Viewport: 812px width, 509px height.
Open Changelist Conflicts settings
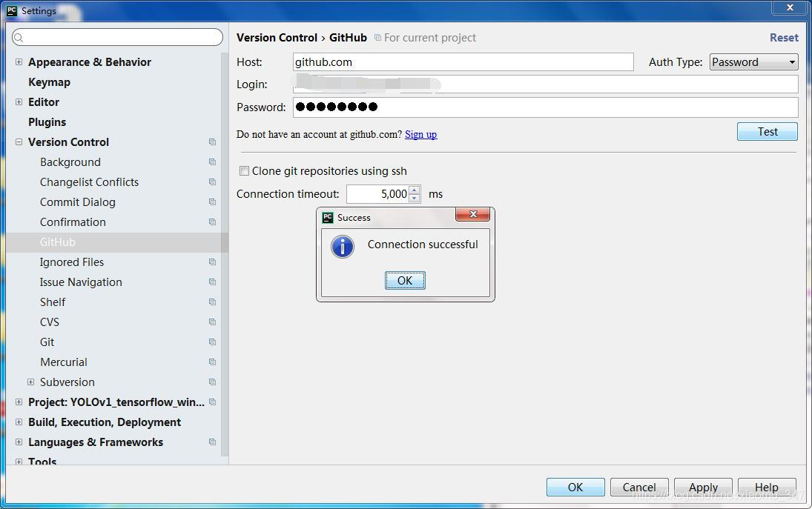89,182
